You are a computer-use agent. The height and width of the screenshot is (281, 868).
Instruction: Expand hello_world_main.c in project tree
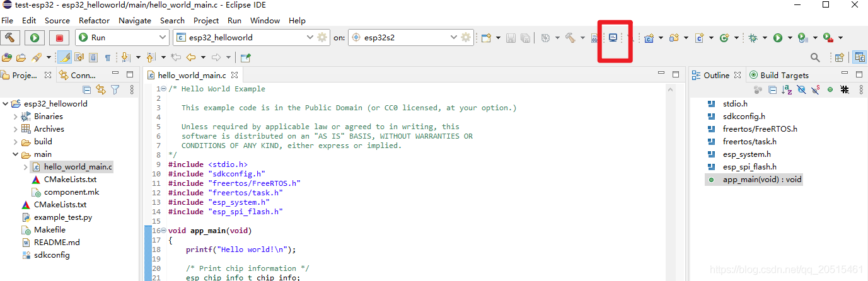point(25,166)
